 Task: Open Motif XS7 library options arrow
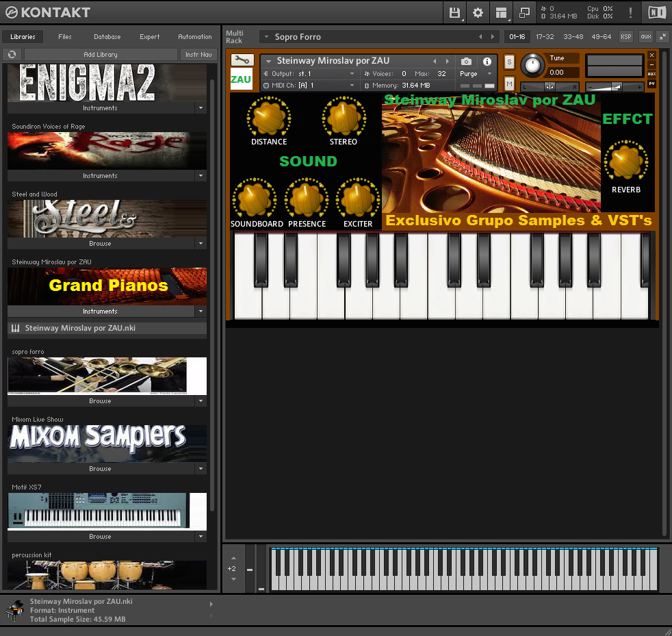pyautogui.click(x=201, y=537)
